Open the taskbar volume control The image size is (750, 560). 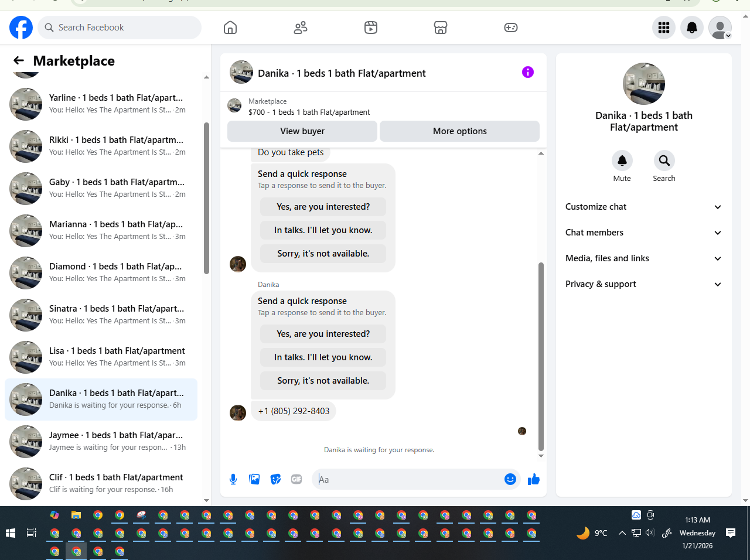tap(650, 533)
